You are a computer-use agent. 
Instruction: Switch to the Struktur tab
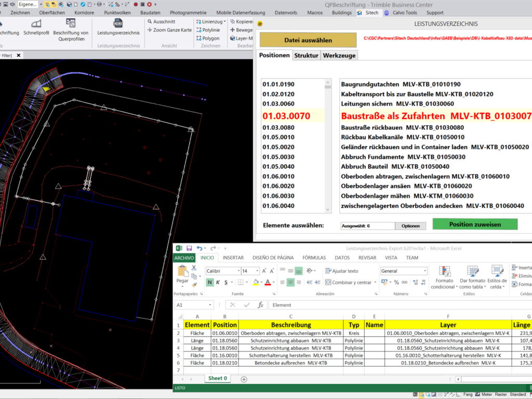[x=306, y=55]
